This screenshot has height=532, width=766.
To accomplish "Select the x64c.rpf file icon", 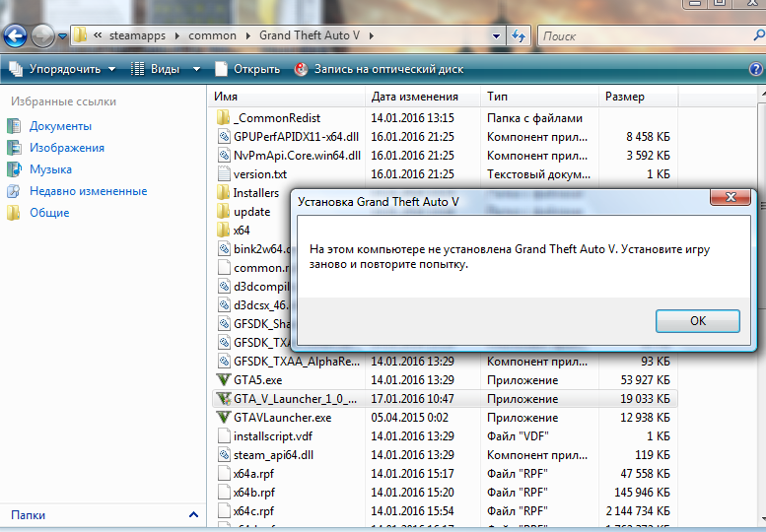I will [224, 511].
